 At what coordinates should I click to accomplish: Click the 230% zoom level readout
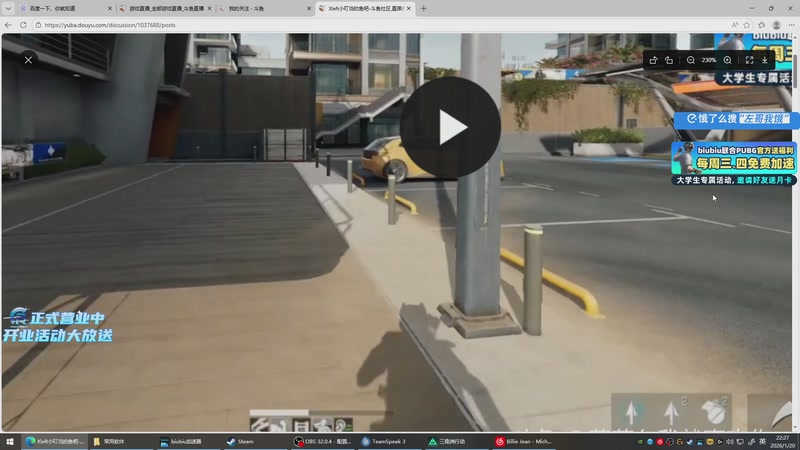709,60
